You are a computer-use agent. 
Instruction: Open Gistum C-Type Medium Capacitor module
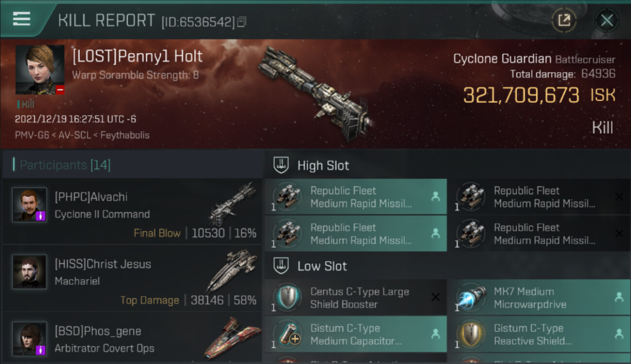[x=355, y=334]
